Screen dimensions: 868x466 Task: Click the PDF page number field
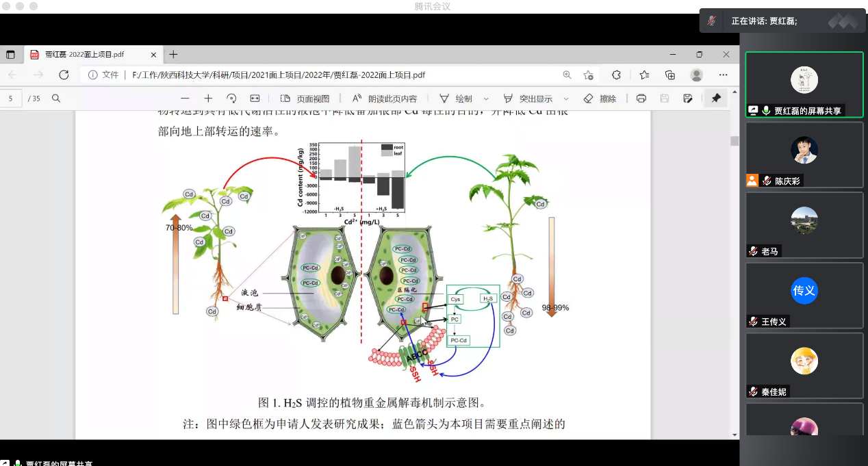coord(11,99)
